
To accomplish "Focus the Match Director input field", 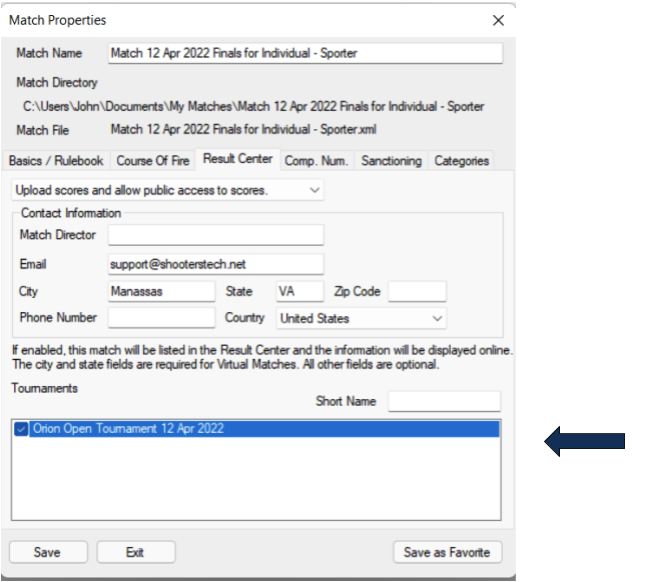I will (x=216, y=235).
